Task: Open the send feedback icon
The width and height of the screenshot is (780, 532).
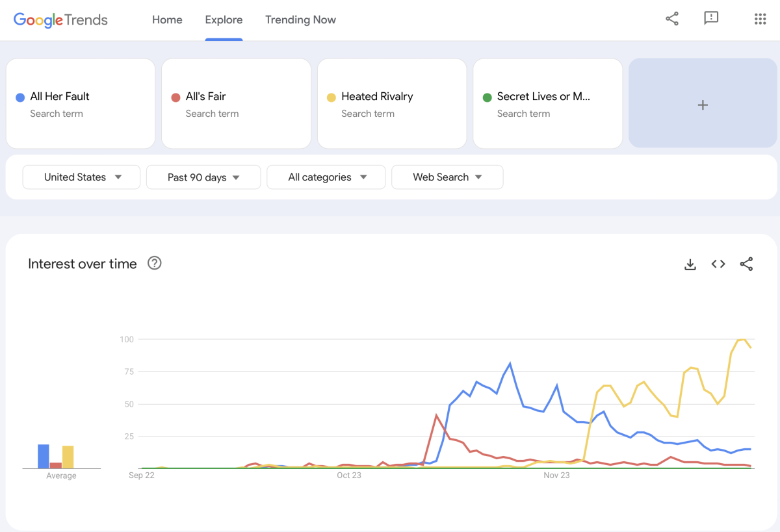Action: click(711, 19)
